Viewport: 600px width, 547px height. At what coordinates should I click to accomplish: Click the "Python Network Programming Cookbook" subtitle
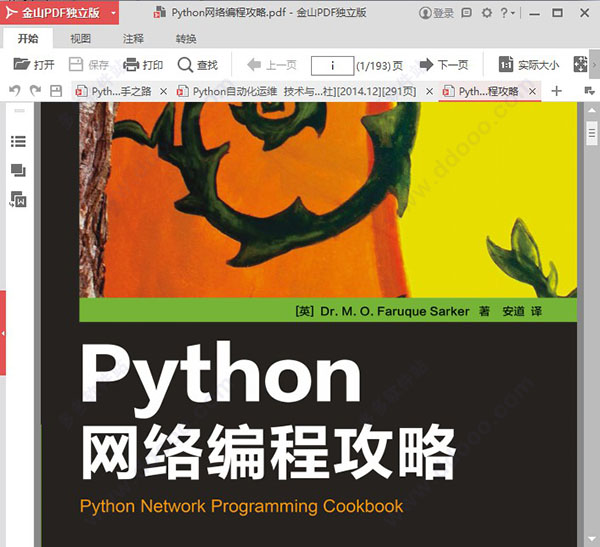tap(241, 506)
